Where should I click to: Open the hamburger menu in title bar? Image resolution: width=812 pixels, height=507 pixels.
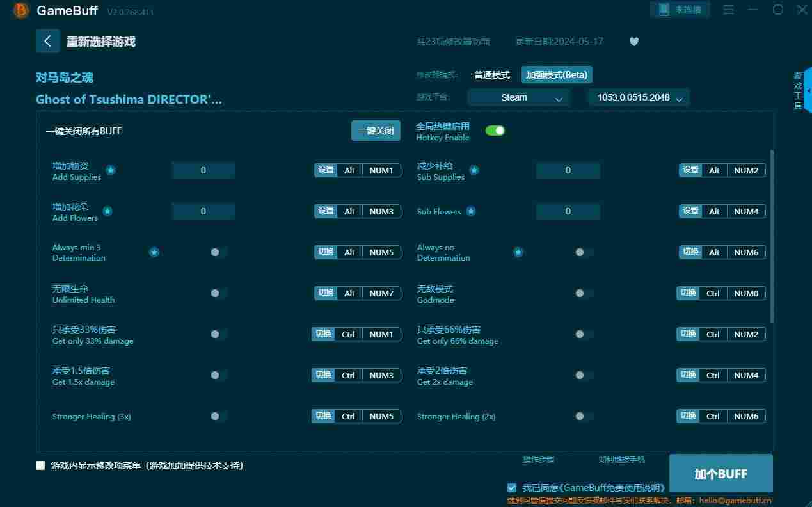(x=728, y=10)
